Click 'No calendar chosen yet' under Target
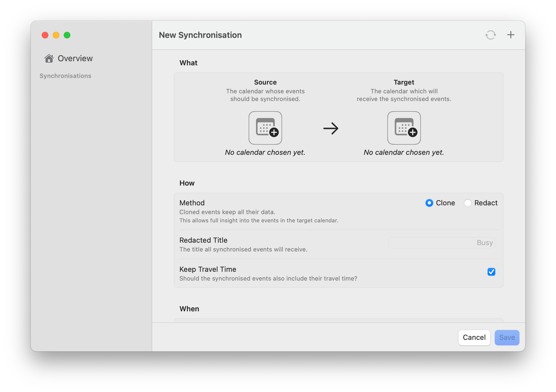The image size is (556, 392). tap(404, 152)
